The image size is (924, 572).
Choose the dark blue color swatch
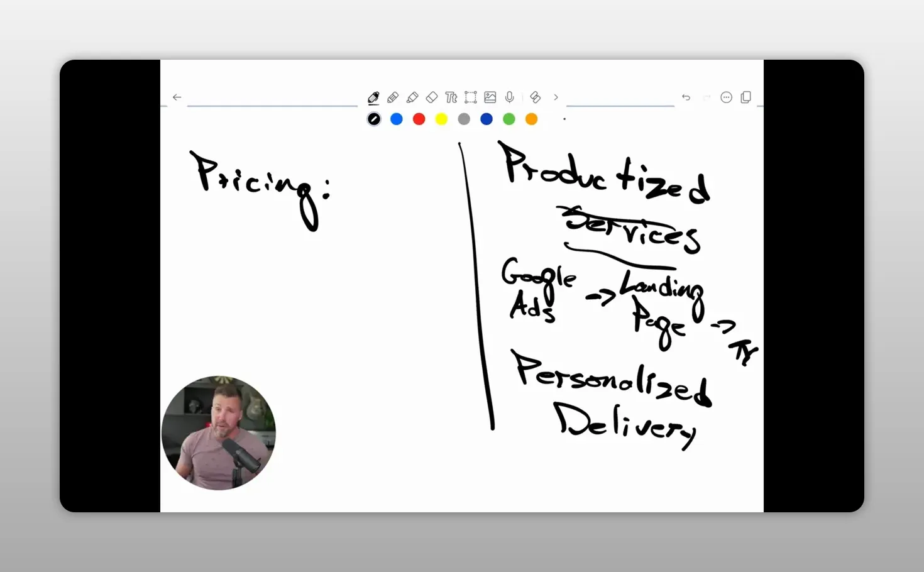pyautogui.click(x=487, y=119)
